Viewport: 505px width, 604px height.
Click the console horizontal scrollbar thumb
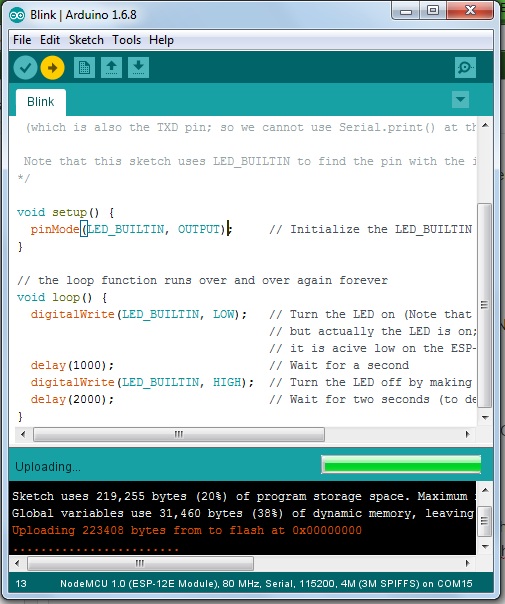(140, 564)
